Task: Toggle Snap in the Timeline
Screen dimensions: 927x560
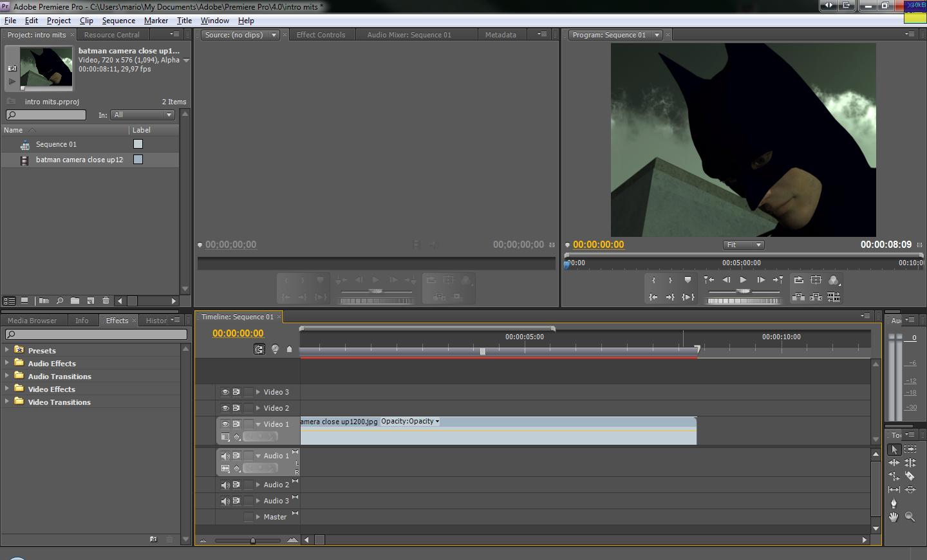Action: (259, 349)
